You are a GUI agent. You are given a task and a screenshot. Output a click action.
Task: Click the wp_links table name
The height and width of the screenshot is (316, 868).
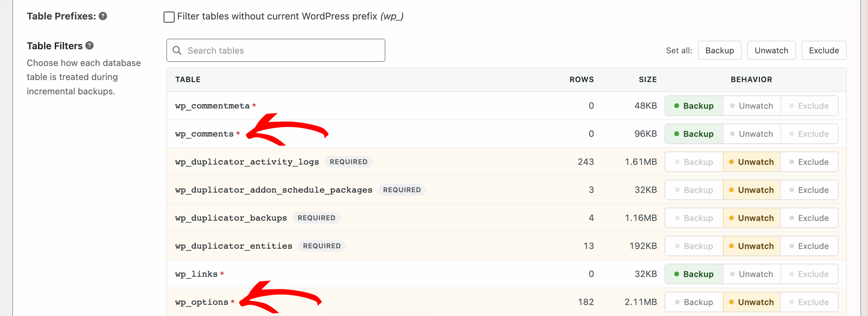point(196,274)
